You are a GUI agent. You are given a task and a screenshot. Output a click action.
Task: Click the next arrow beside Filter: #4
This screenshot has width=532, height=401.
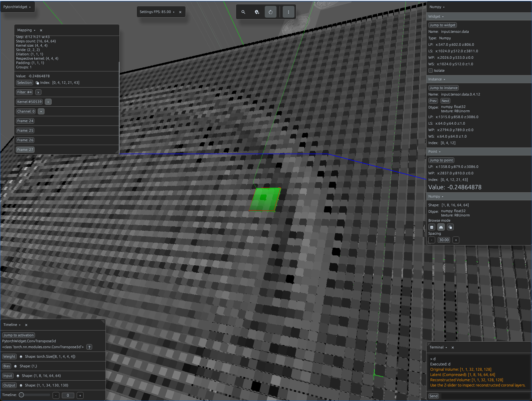38,92
